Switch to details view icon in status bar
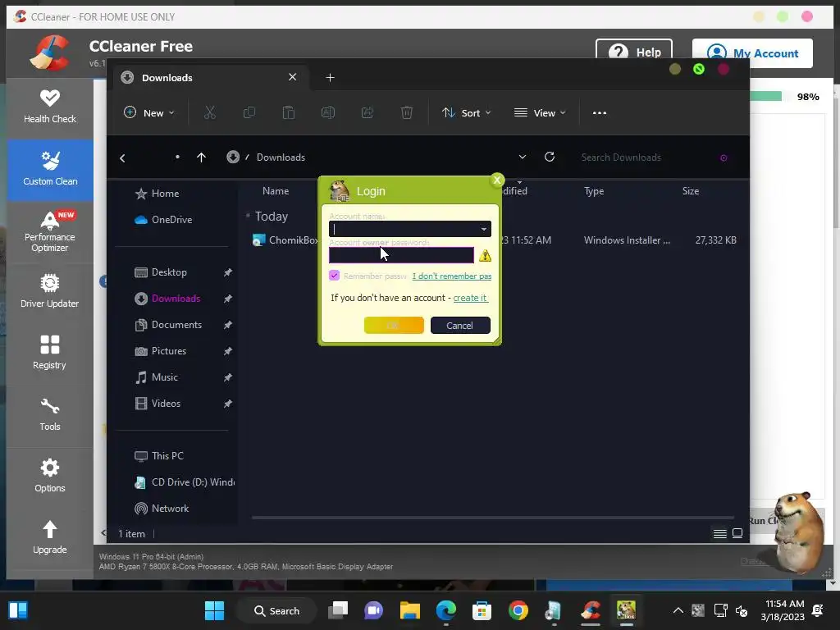This screenshot has height=630, width=840. 720,533
